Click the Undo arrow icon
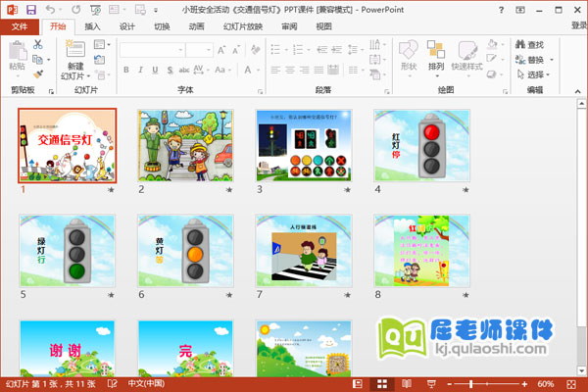This screenshot has height=392, width=588. point(50,10)
